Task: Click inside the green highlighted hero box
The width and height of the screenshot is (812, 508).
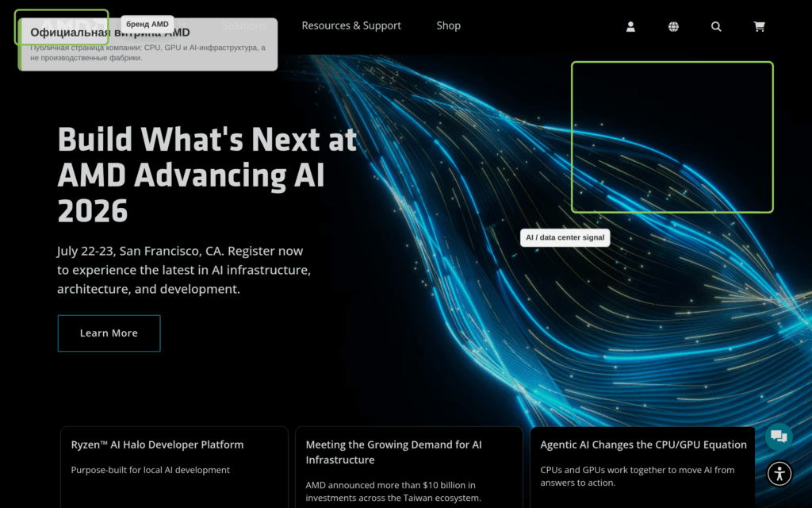Action: (x=672, y=137)
